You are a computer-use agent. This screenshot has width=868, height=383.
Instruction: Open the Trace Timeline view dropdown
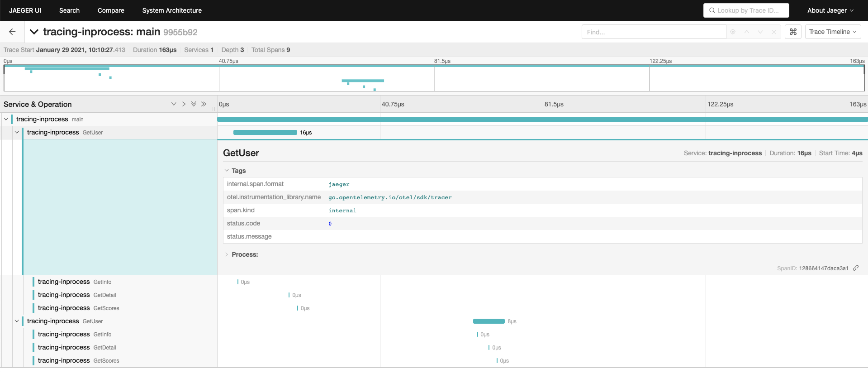[x=832, y=32]
